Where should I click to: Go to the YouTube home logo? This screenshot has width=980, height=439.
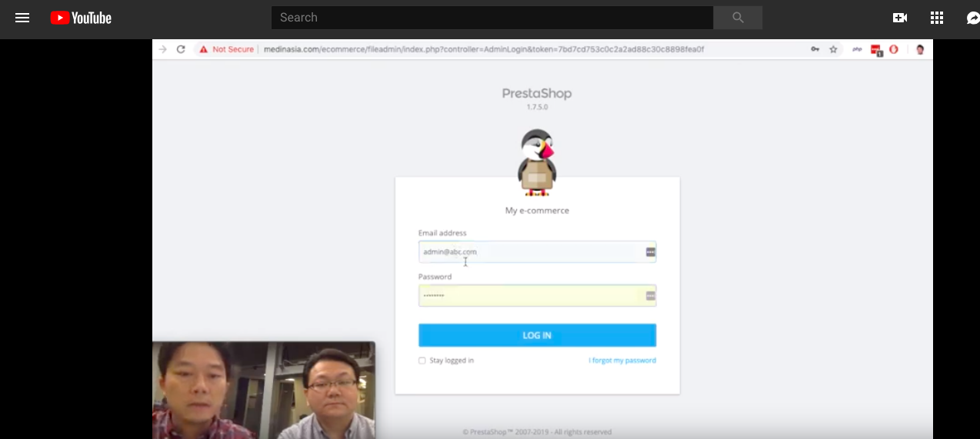(81, 18)
